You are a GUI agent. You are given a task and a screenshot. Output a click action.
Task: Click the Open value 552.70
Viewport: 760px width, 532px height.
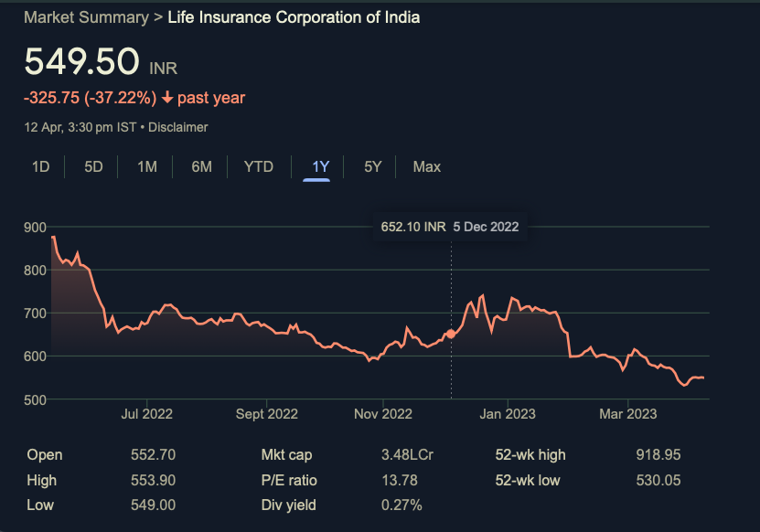(x=153, y=455)
